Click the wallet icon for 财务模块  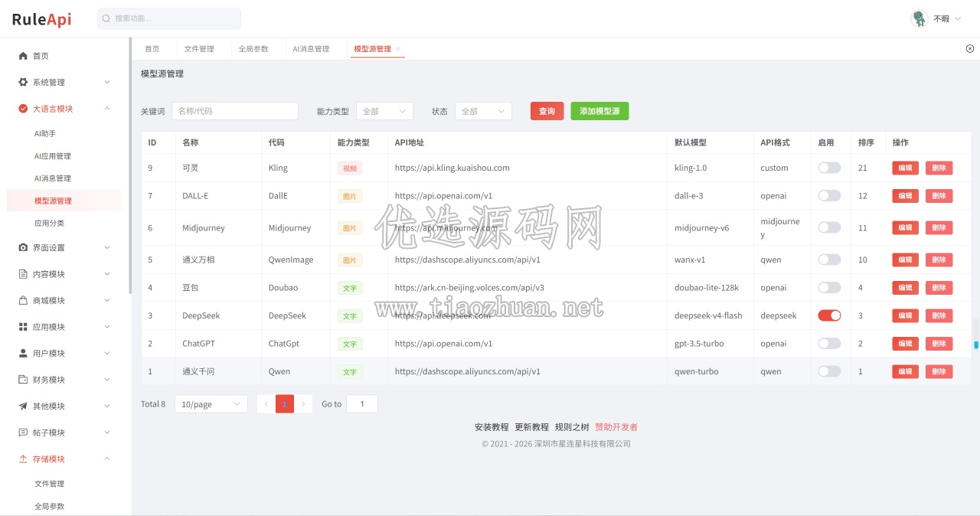[x=23, y=380]
